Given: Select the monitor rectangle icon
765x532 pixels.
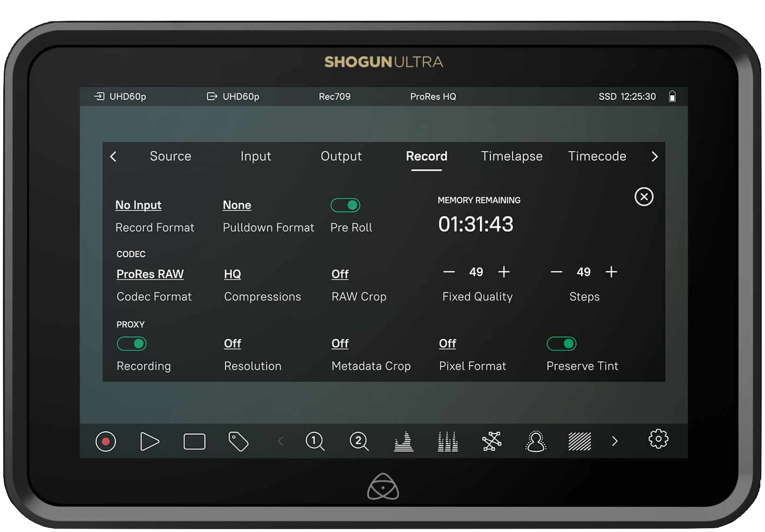Looking at the screenshot, I should 194,441.
